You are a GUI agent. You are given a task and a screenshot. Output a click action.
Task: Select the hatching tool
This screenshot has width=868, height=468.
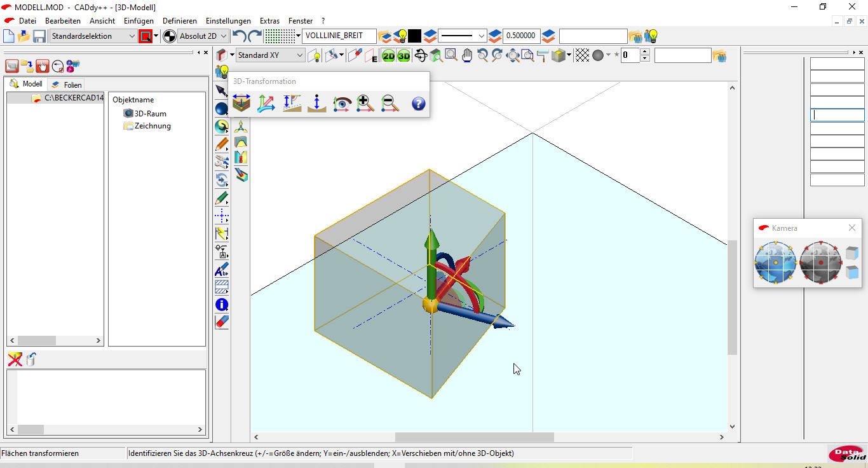coord(221,287)
